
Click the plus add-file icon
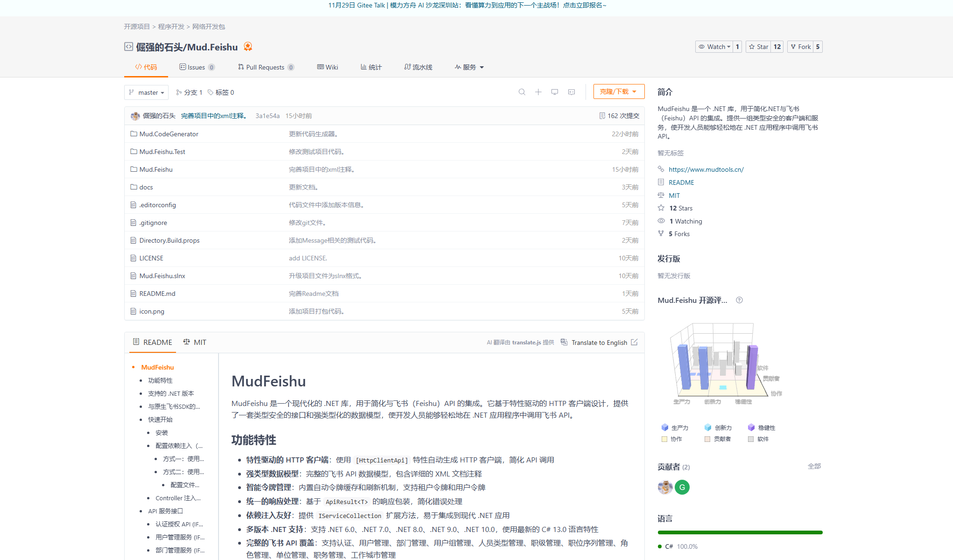538,92
